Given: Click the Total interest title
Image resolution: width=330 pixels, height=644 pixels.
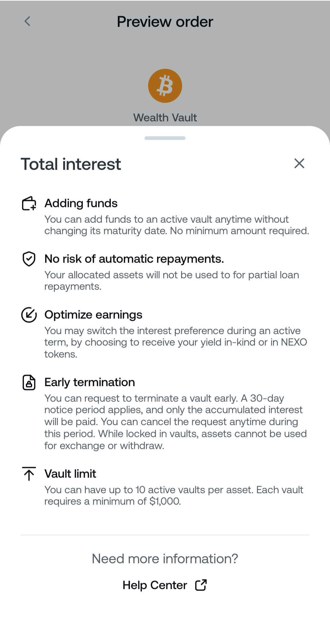Looking at the screenshot, I should (x=71, y=164).
